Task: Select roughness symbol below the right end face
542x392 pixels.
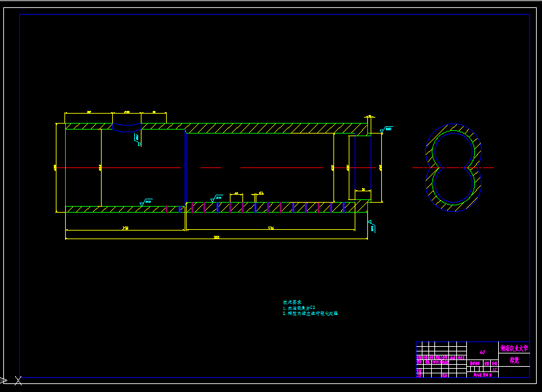Action: (x=371, y=227)
